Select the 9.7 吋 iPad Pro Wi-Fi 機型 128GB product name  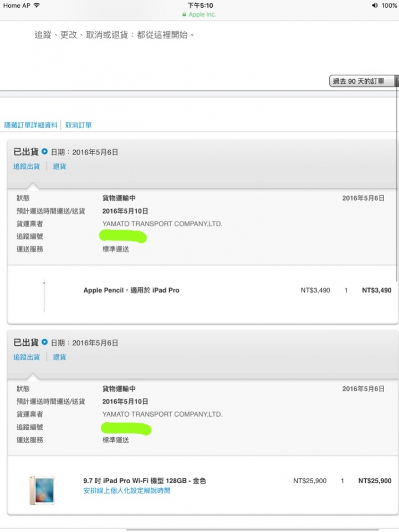tap(145, 480)
